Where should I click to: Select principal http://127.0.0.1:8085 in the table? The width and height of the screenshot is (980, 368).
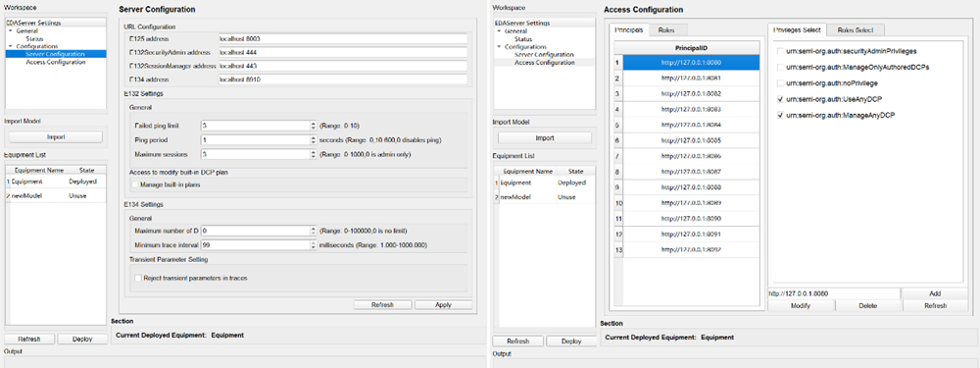692,140
